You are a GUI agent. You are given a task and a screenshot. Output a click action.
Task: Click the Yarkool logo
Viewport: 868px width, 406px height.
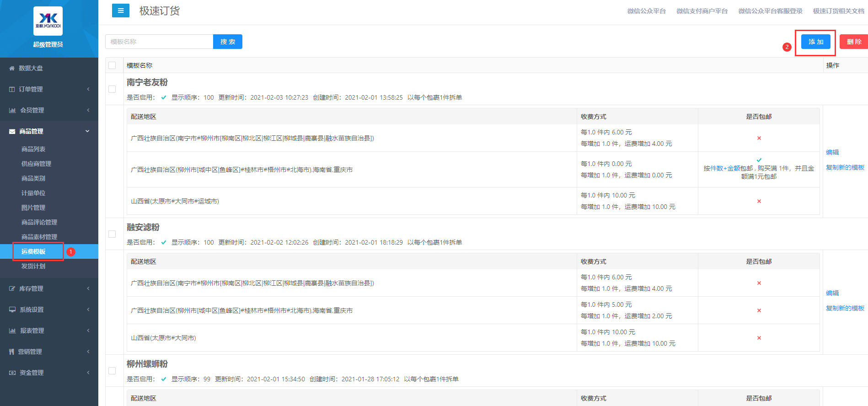tap(48, 21)
